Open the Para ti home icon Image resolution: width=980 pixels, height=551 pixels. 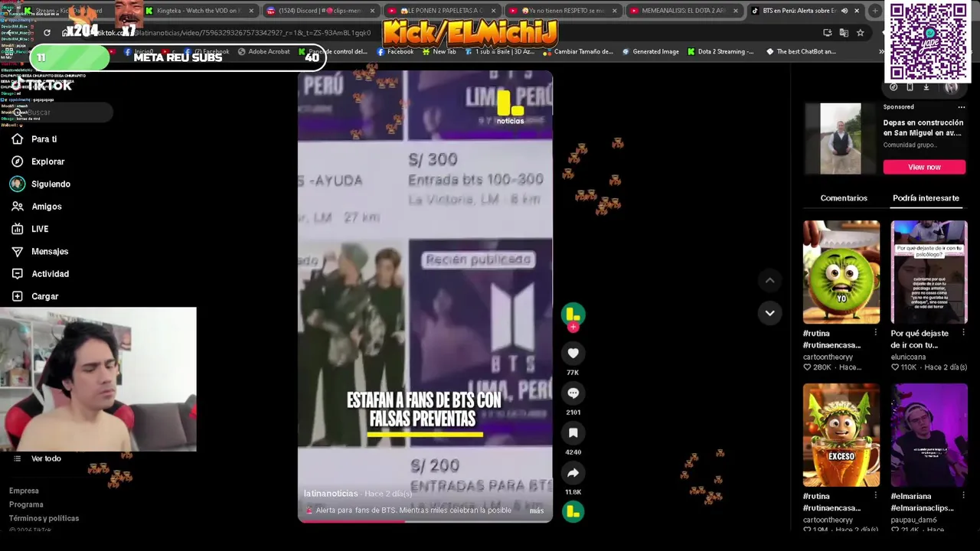coord(18,139)
